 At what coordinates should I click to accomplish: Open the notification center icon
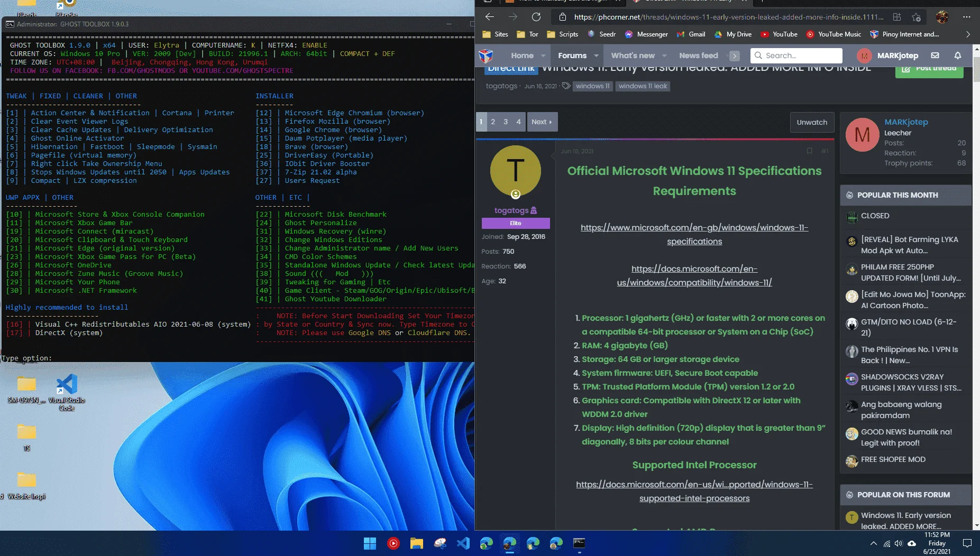(x=967, y=543)
